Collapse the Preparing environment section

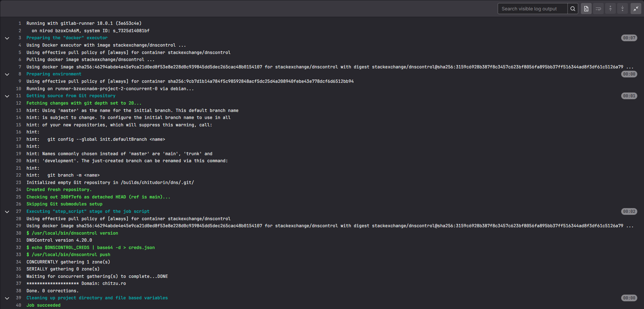click(x=7, y=74)
